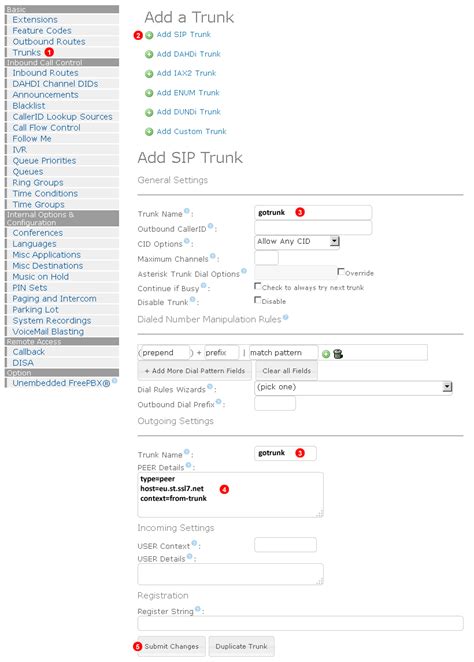Click help icon beside Dialed Number Manipulation Rules

tap(285, 317)
